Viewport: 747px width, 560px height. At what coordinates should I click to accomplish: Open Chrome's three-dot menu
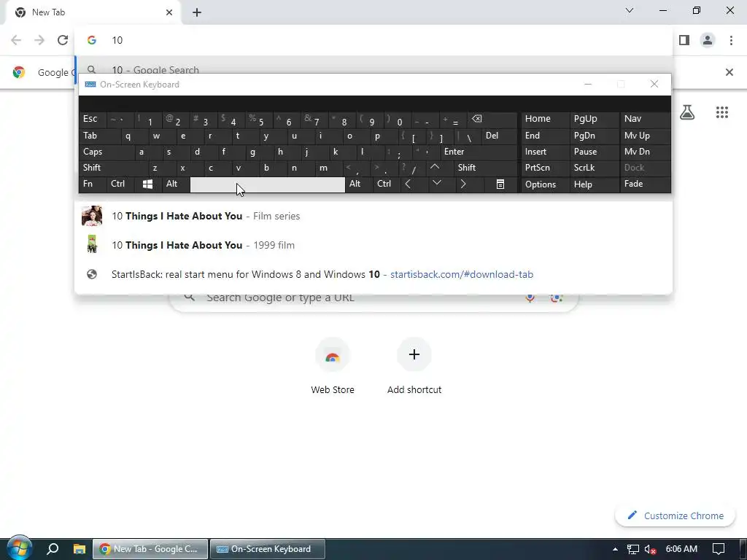(x=731, y=40)
